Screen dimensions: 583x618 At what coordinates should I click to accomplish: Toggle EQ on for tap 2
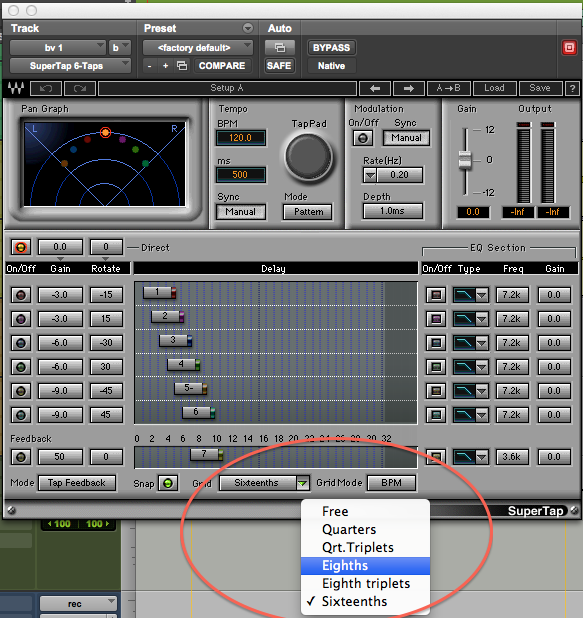point(436,319)
